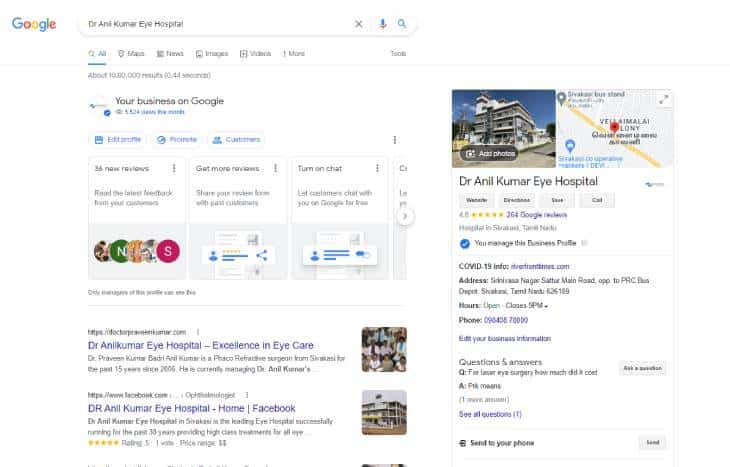Open the business profile three-dot overflow menu
730x467 pixels.
pos(395,140)
